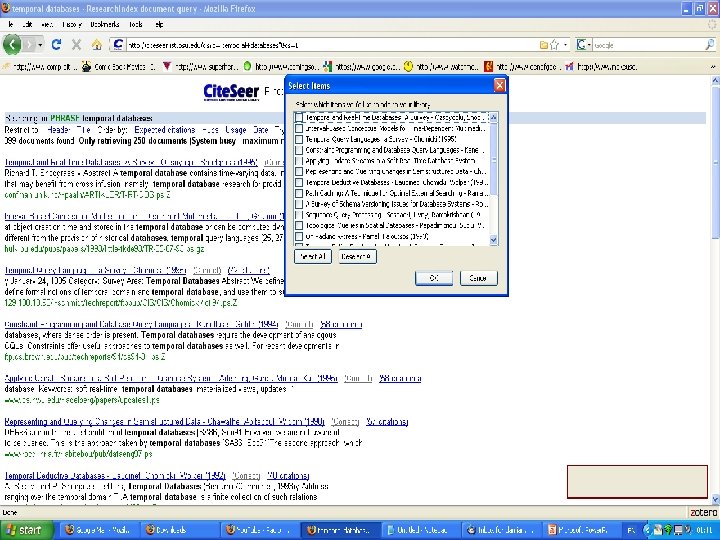
Task: Click in the URL address field
Action: pyautogui.click(x=331, y=45)
